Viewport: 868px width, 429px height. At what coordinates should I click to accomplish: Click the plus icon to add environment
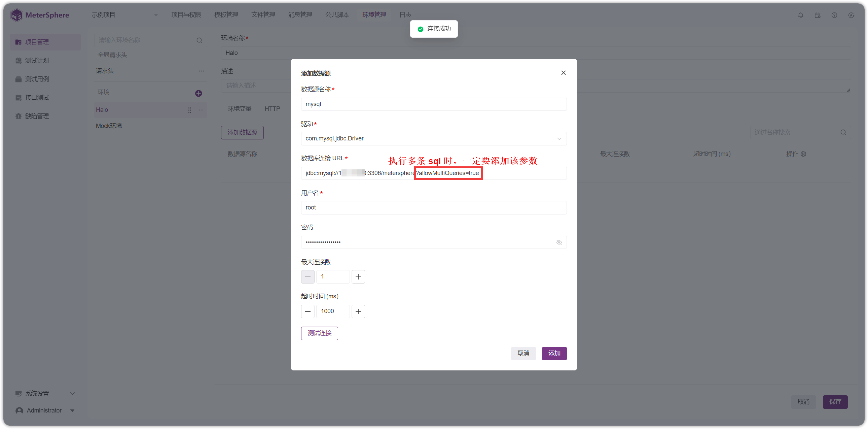(198, 93)
